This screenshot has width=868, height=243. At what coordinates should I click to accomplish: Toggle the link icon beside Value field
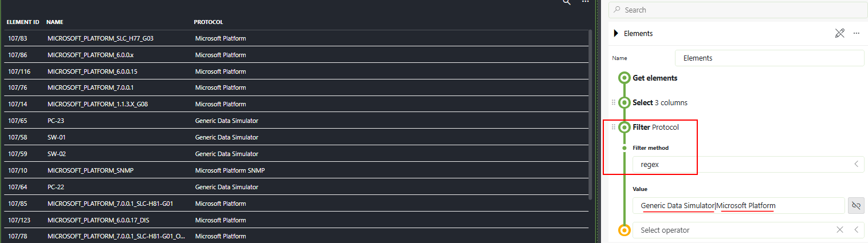pos(856,206)
